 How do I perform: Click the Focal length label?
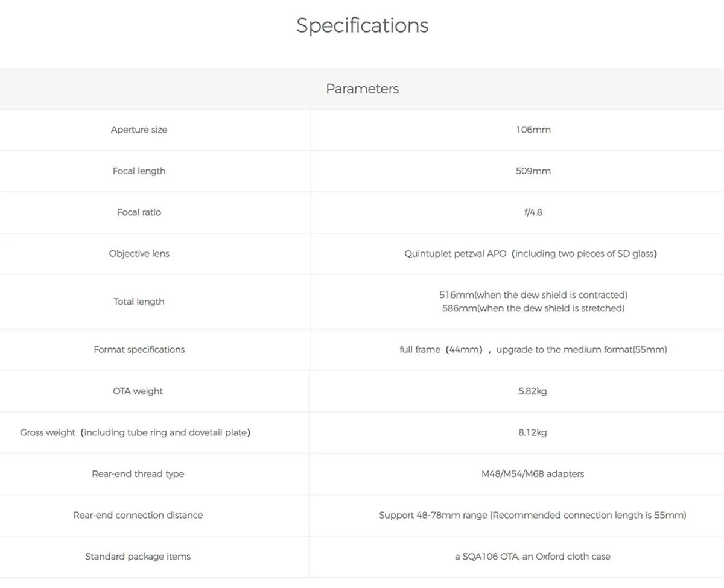click(139, 171)
